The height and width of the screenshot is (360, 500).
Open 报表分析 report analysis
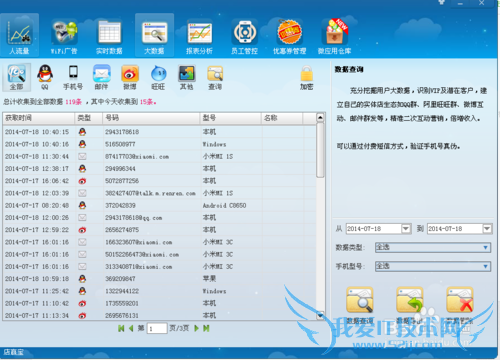(199, 36)
